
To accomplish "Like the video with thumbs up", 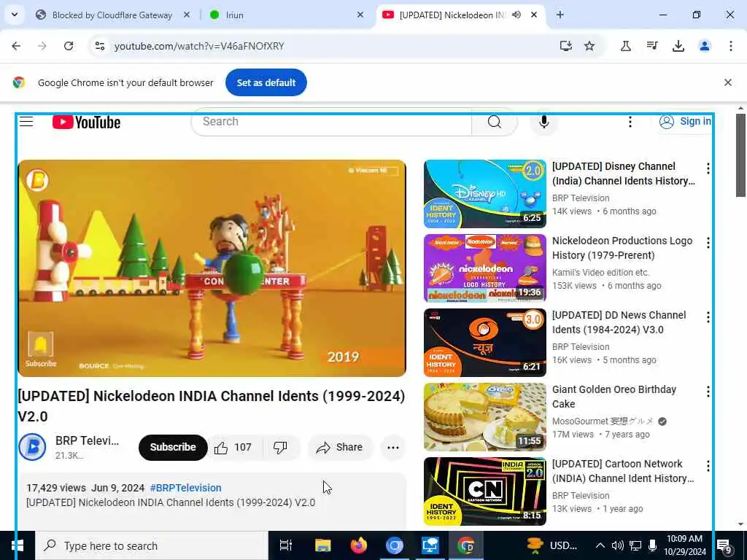I will coord(233,447).
